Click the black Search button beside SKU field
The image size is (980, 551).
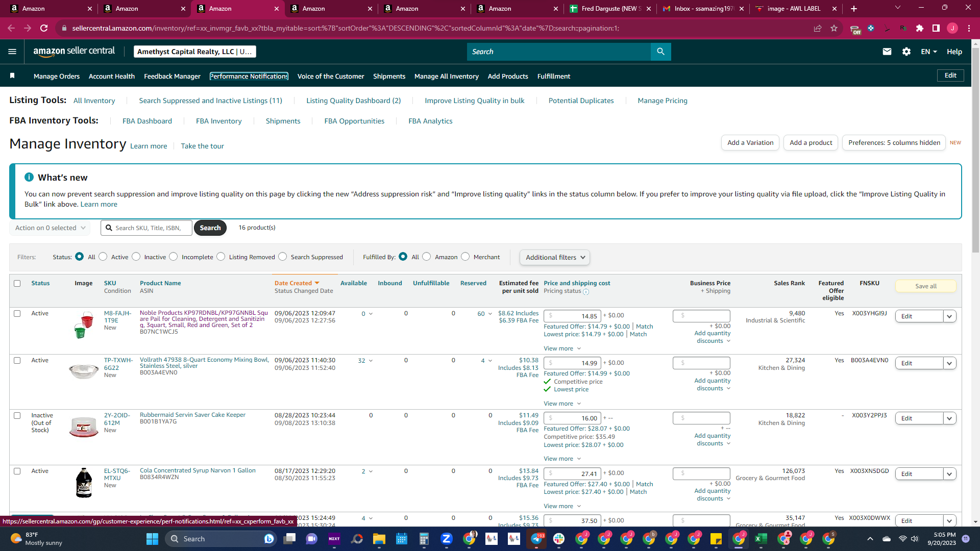[210, 228]
